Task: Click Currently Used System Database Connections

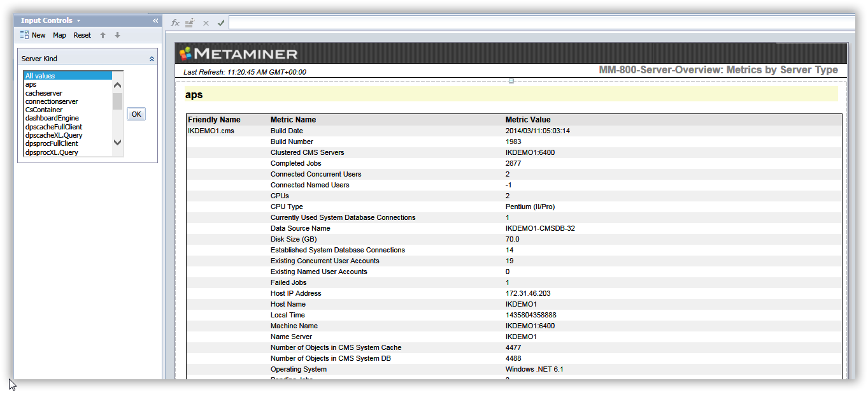Action: coord(343,217)
